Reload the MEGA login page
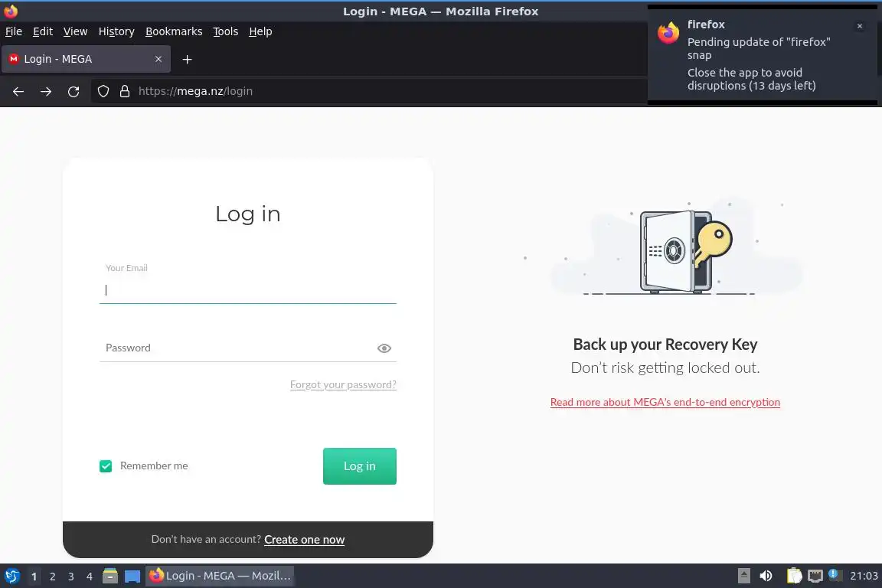 [x=73, y=91]
